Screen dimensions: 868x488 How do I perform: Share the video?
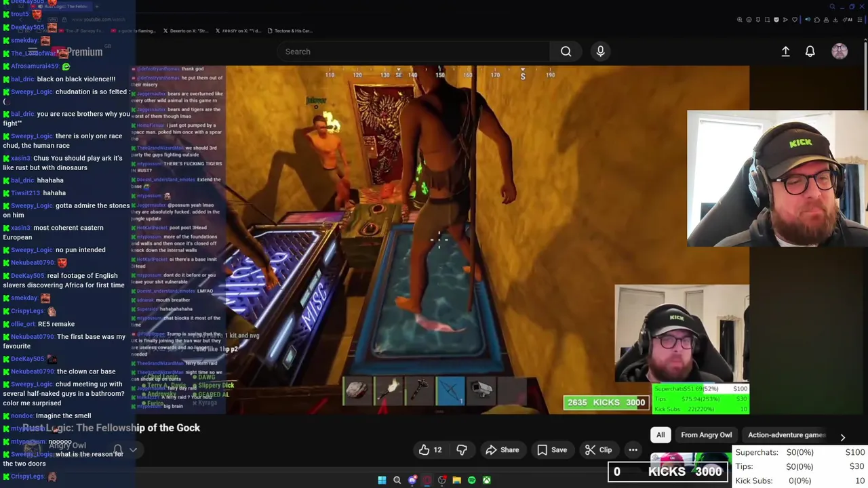(x=502, y=450)
